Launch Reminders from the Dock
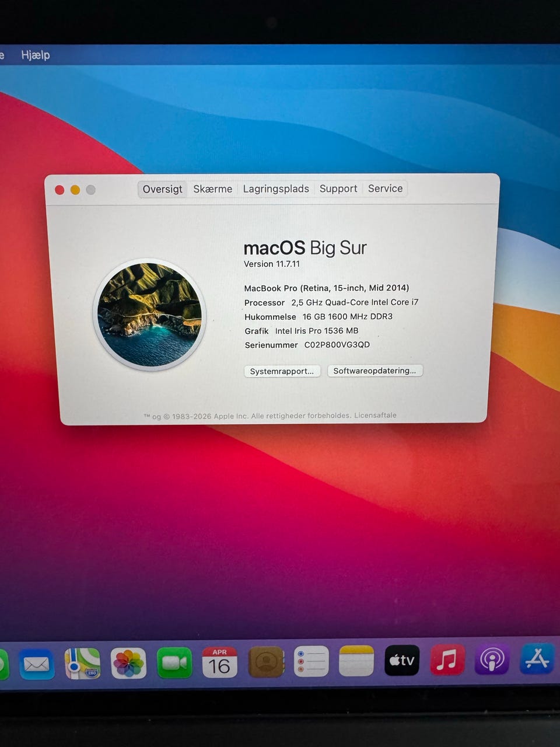This screenshot has height=747, width=560. tap(311, 661)
